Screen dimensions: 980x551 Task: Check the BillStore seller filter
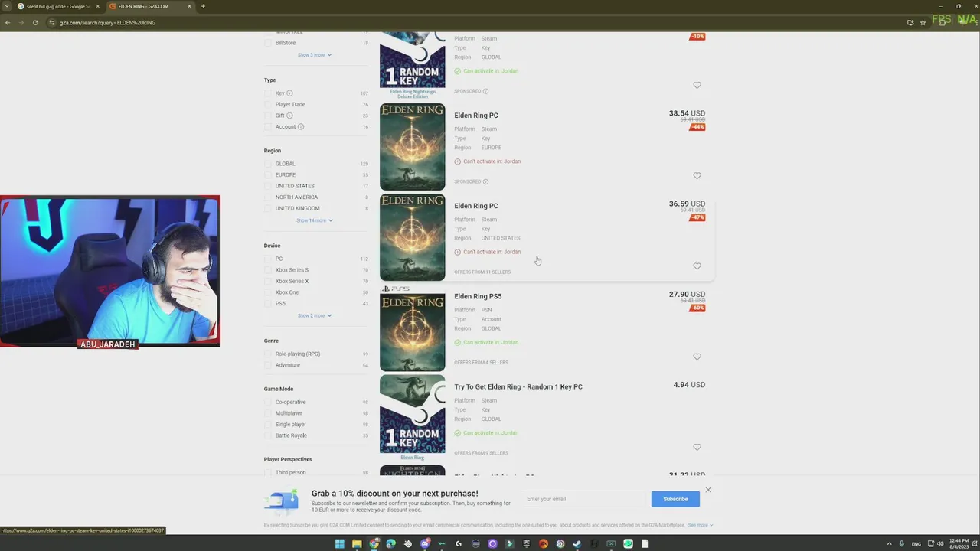pyautogui.click(x=268, y=43)
